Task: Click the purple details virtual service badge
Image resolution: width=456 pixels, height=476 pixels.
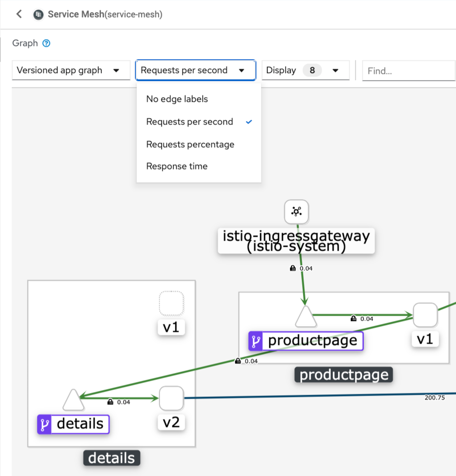Action: 44,424
